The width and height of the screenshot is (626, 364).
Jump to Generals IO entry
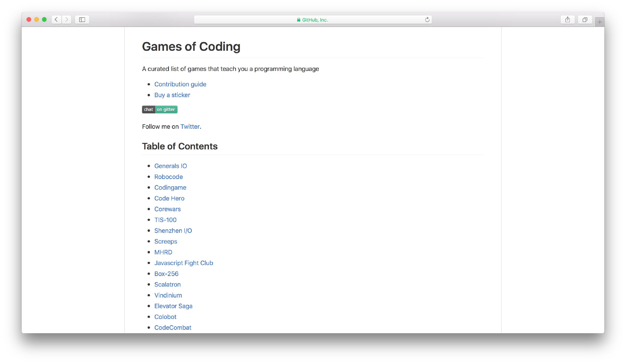click(171, 166)
